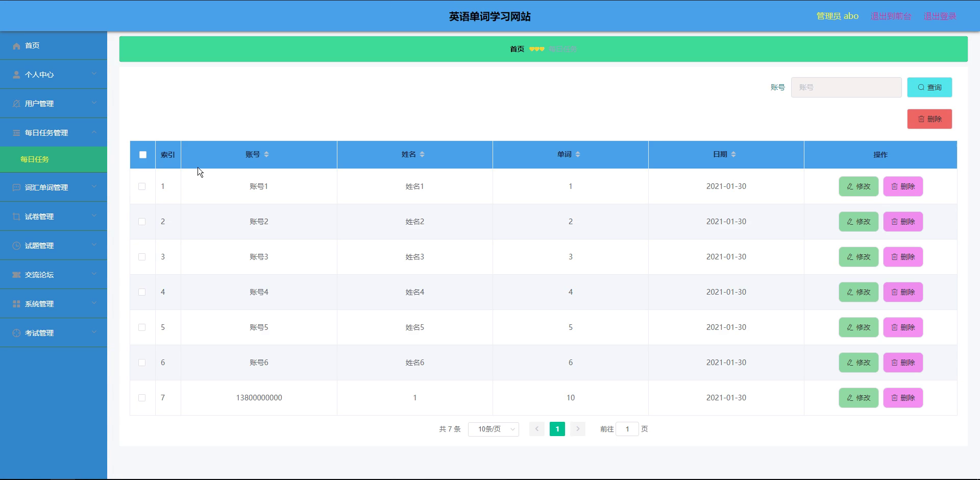Sort the table by 账号 column arrows

(x=266, y=155)
